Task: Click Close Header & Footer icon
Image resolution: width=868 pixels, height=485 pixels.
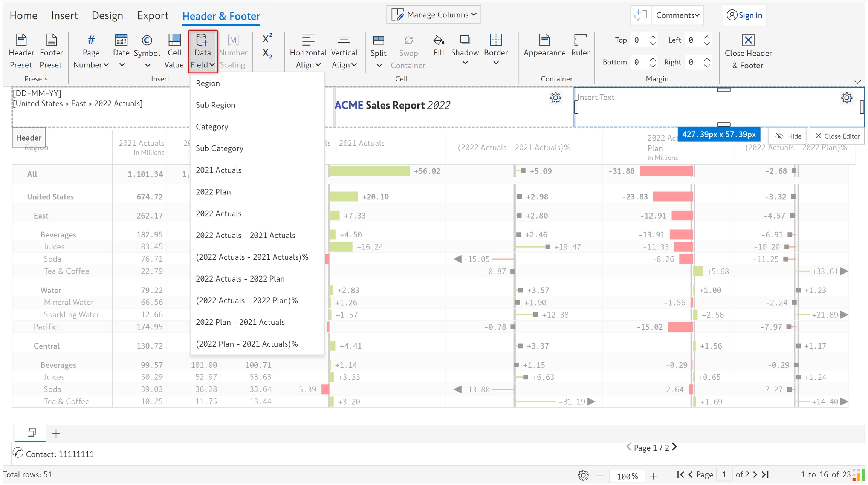Action: [748, 40]
